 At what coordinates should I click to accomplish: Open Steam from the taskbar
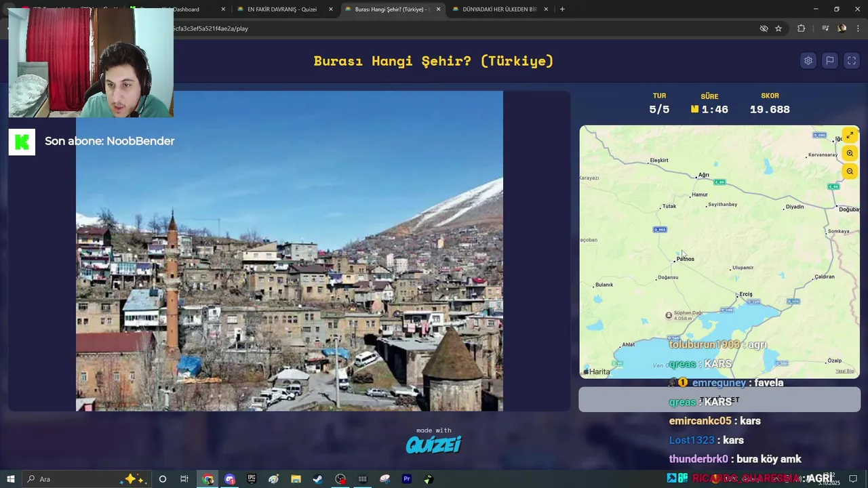click(x=317, y=479)
